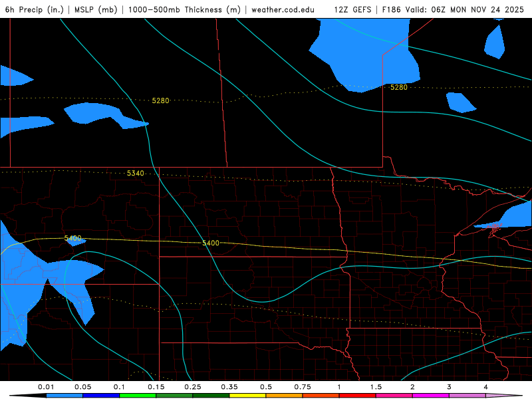532x399 pixels.
Task: Click the 'MSLP (mb)' header text
Action: 96,9
